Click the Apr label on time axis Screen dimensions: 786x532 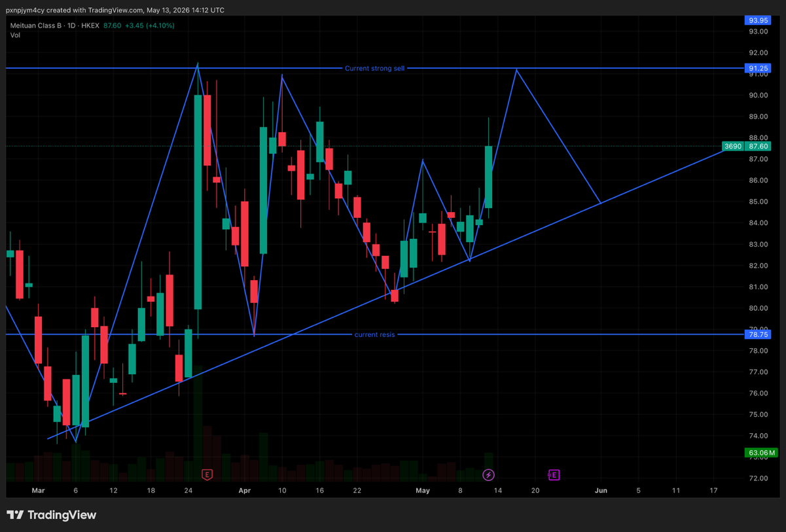coord(245,490)
